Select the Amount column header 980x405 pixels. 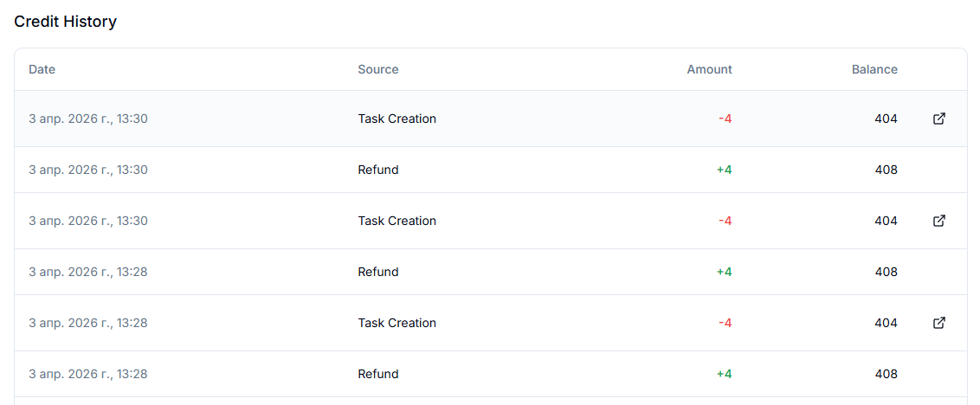(x=709, y=69)
